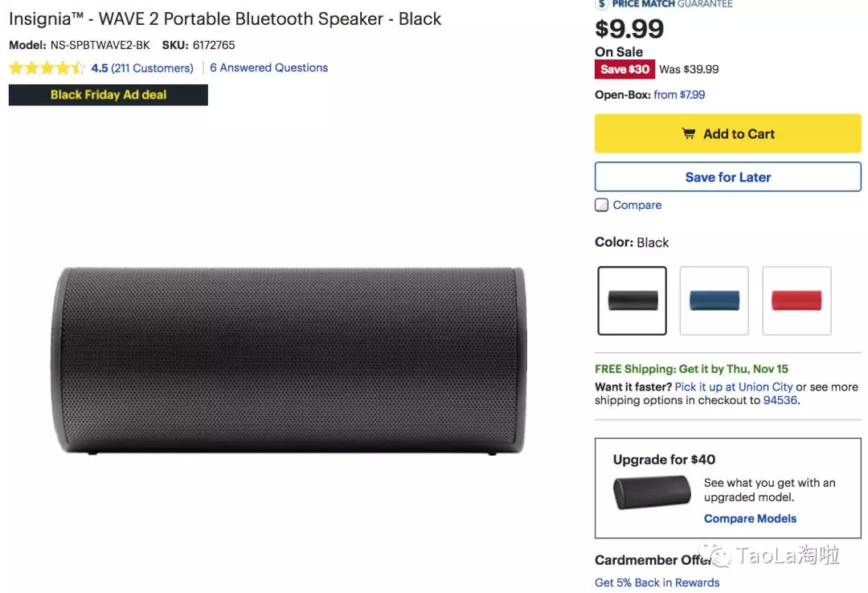Click the shopping cart icon
868x593 pixels.
pos(689,134)
